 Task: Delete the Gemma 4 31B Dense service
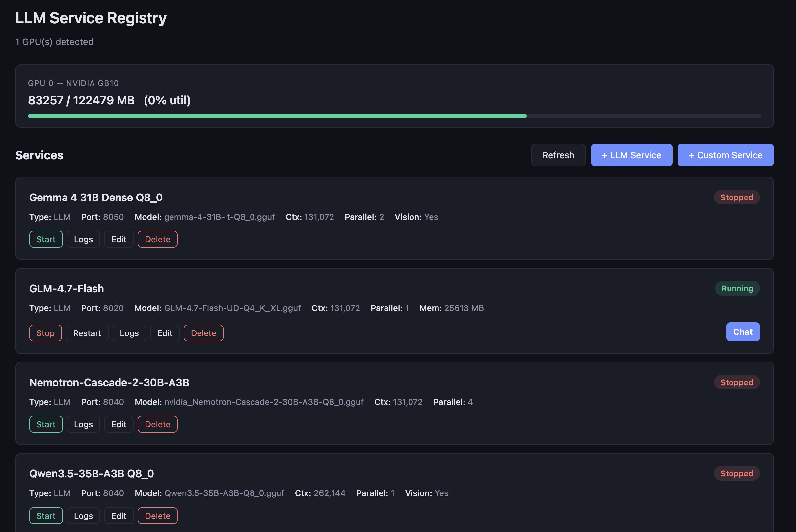click(157, 239)
